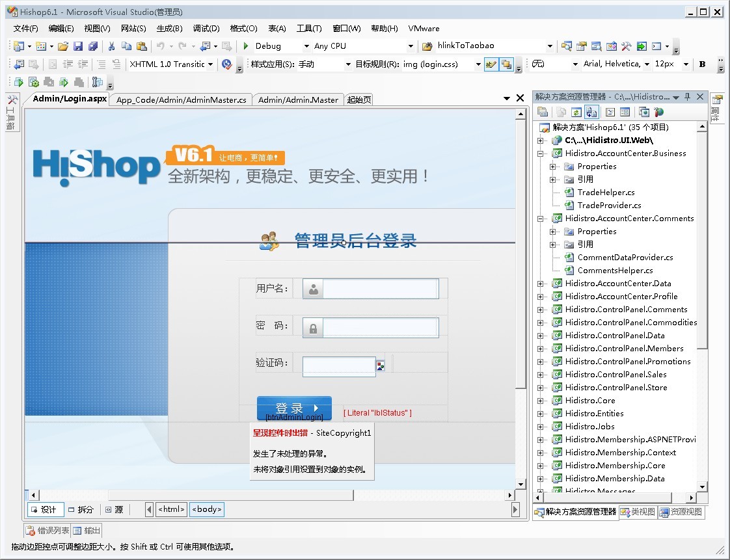Image resolution: width=730 pixels, height=560 pixels.
Task: Click the 用户名 username input field
Action: click(371, 289)
